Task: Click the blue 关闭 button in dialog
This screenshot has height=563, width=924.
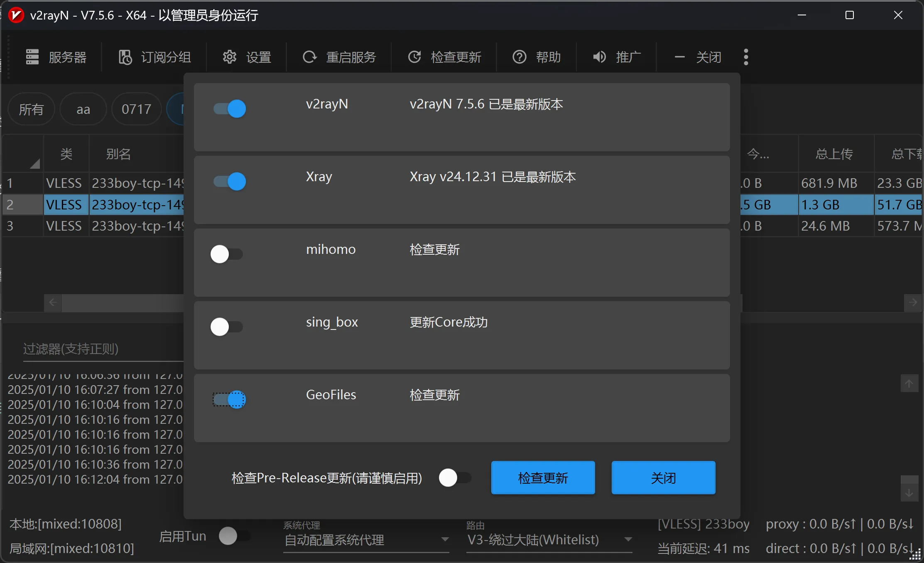Action: [664, 478]
